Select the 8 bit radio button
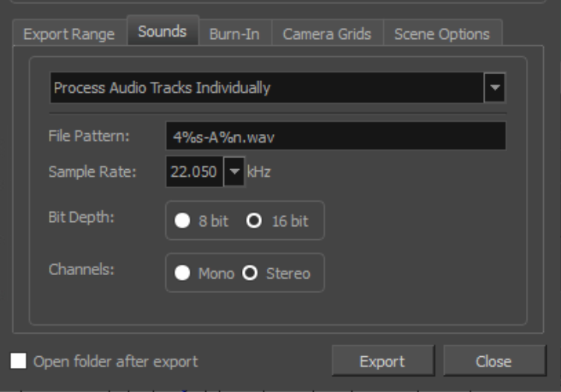This screenshot has height=392, width=561. click(182, 221)
